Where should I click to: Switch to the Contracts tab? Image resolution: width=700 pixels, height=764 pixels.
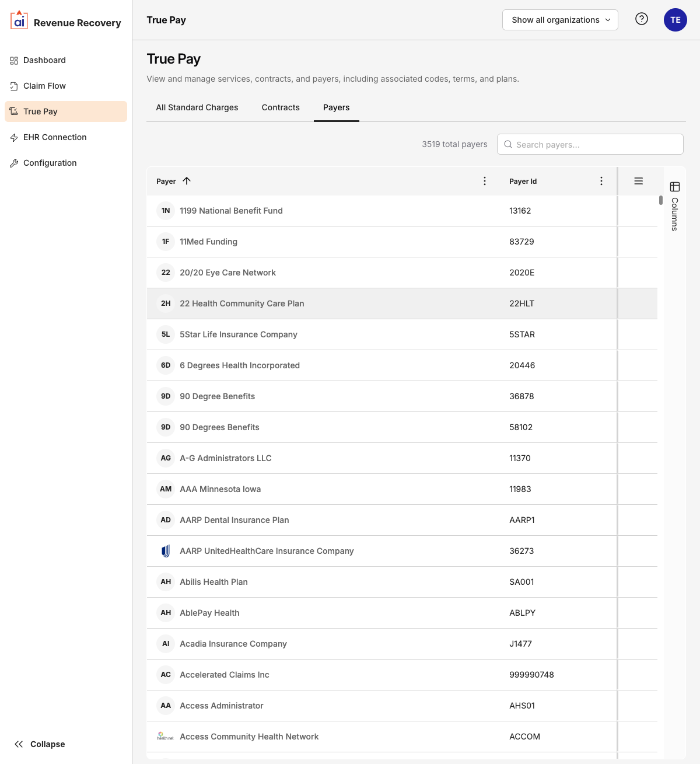pyautogui.click(x=280, y=107)
